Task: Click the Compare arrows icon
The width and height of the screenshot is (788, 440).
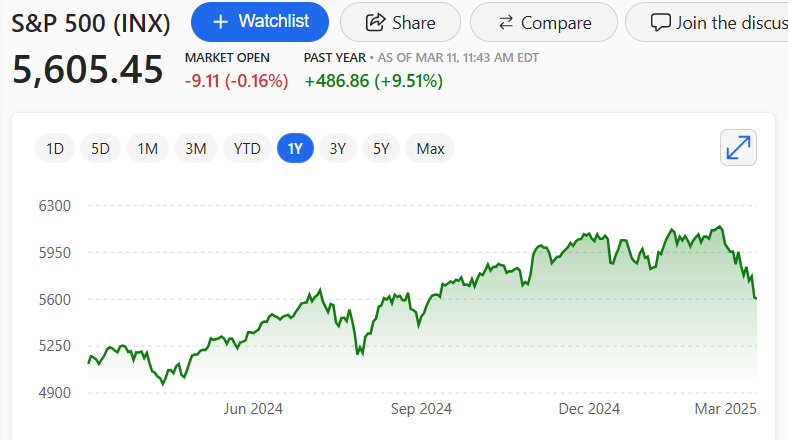Action: (505, 22)
